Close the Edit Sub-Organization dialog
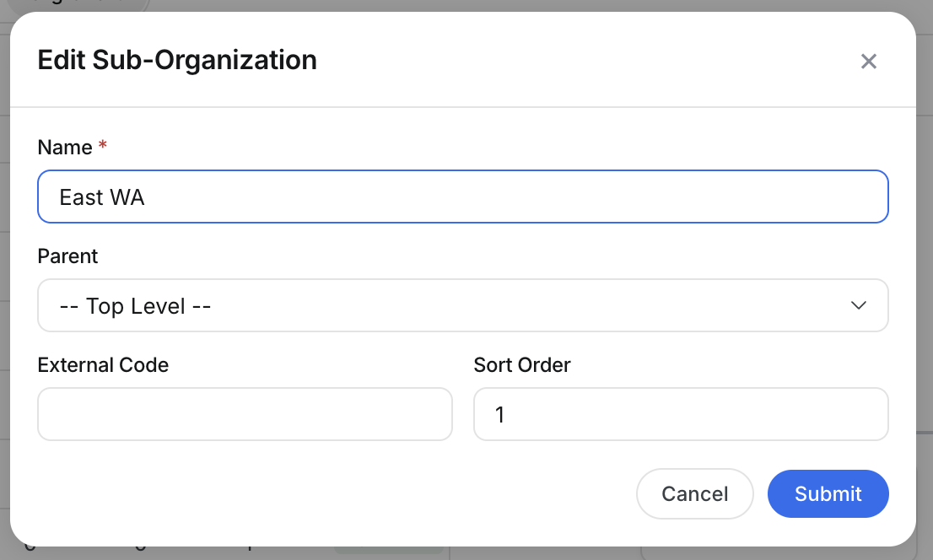The image size is (933, 560). click(x=869, y=61)
